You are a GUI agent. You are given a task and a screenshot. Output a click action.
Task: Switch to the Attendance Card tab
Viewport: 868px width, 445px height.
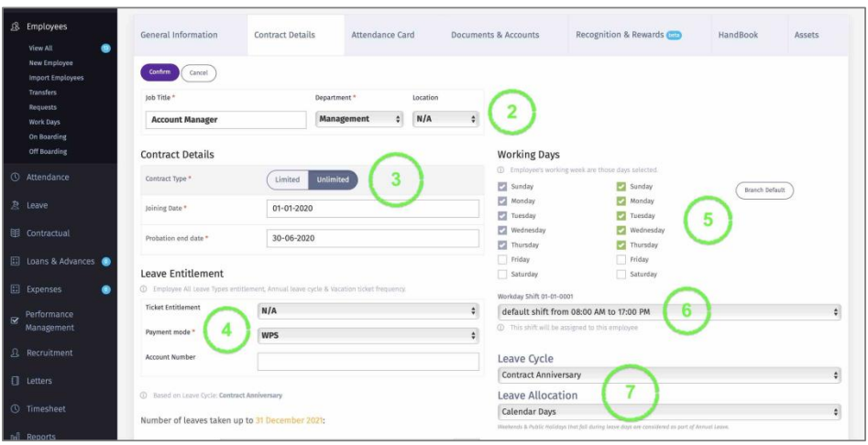[382, 35]
